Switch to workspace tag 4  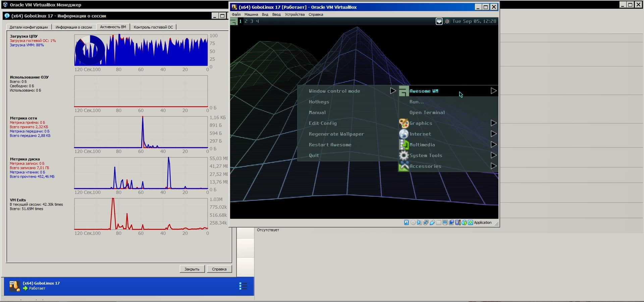[257, 21]
